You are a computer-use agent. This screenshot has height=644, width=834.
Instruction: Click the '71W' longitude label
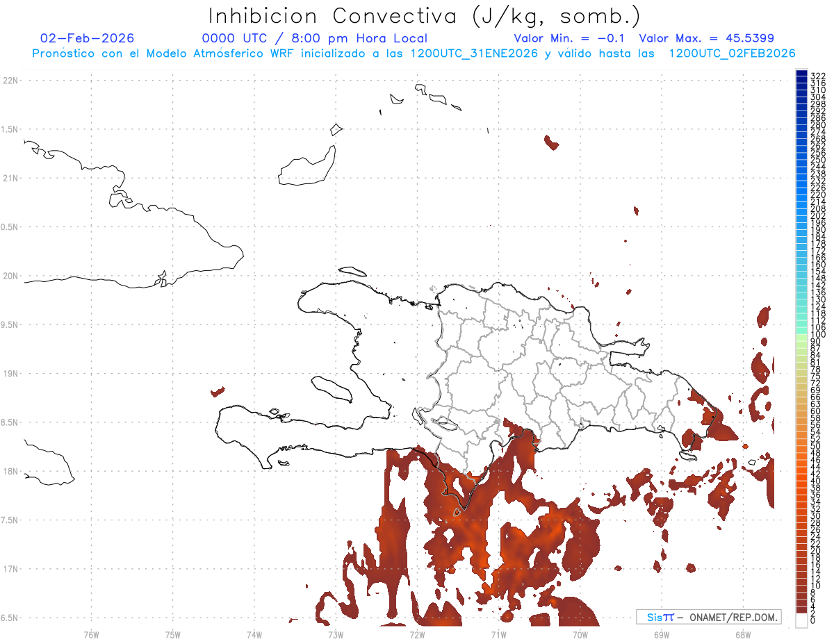[498, 634]
